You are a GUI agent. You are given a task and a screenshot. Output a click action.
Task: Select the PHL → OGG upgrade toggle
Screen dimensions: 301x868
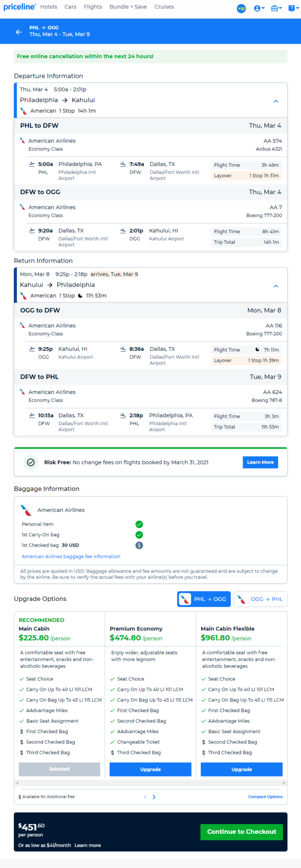tap(204, 599)
